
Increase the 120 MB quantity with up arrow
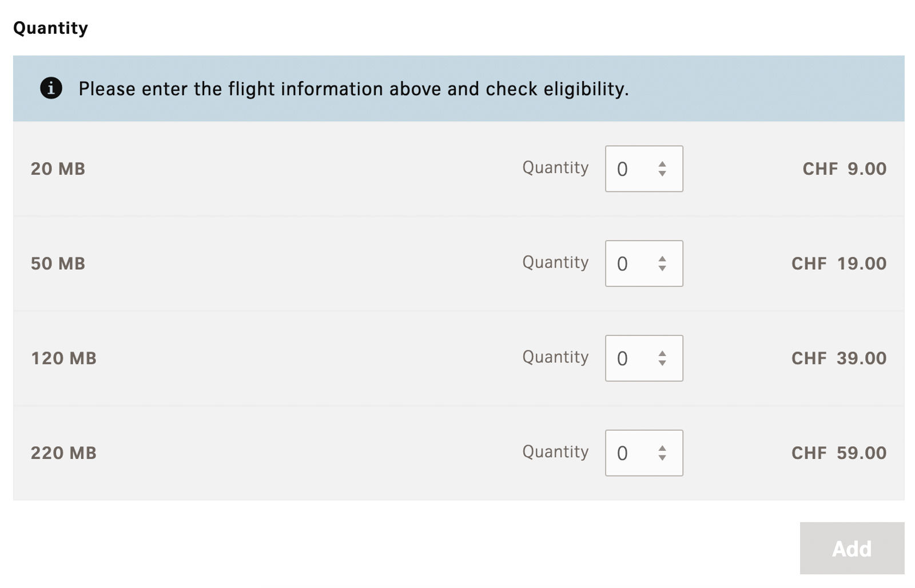[662, 354]
